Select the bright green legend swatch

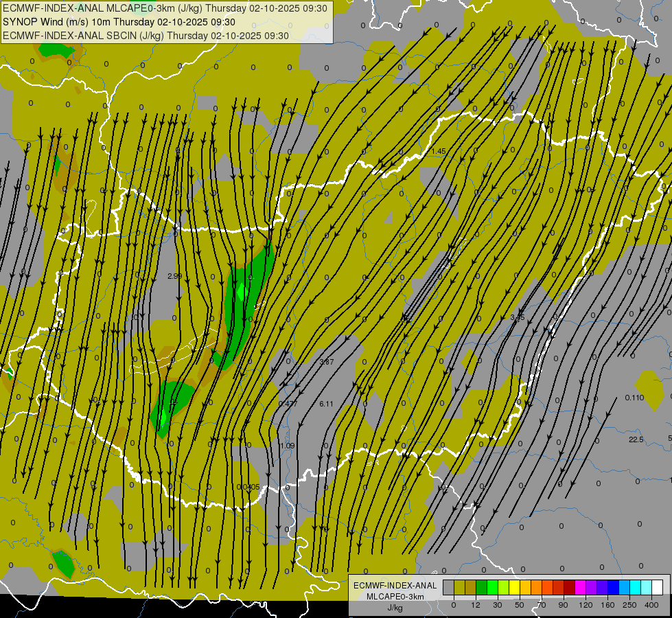492,588
